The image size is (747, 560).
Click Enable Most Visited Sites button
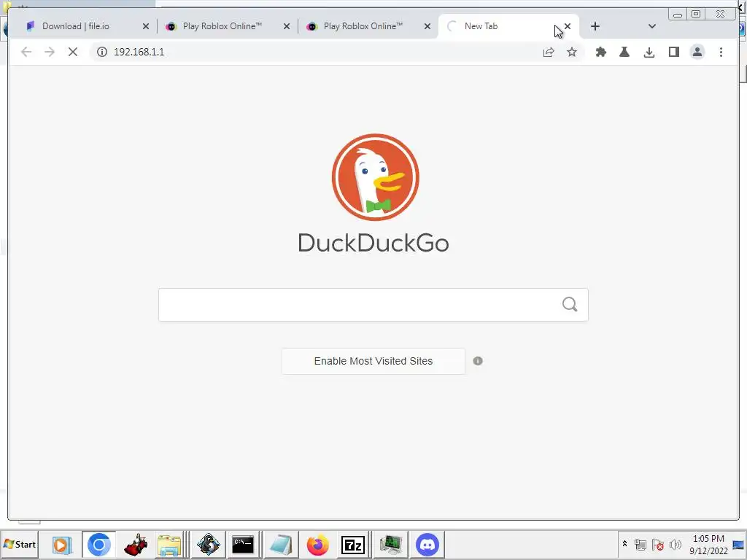373,361
